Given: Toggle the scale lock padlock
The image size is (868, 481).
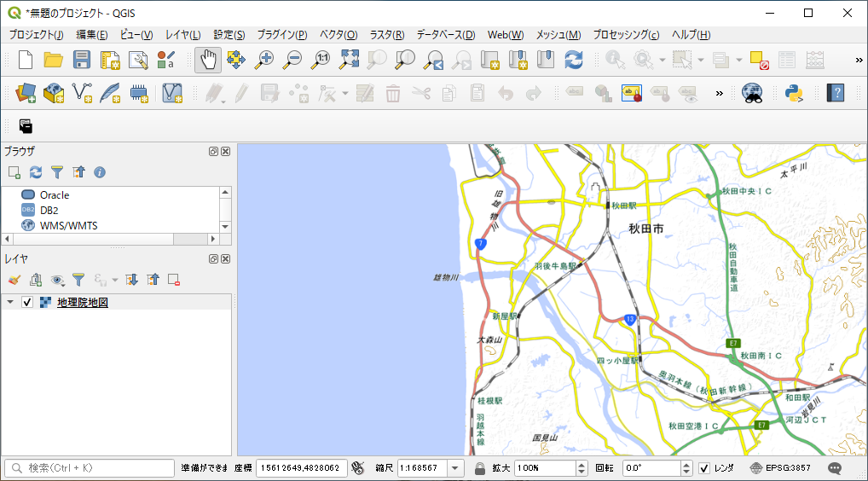Looking at the screenshot, I should (x=480, y=468).
